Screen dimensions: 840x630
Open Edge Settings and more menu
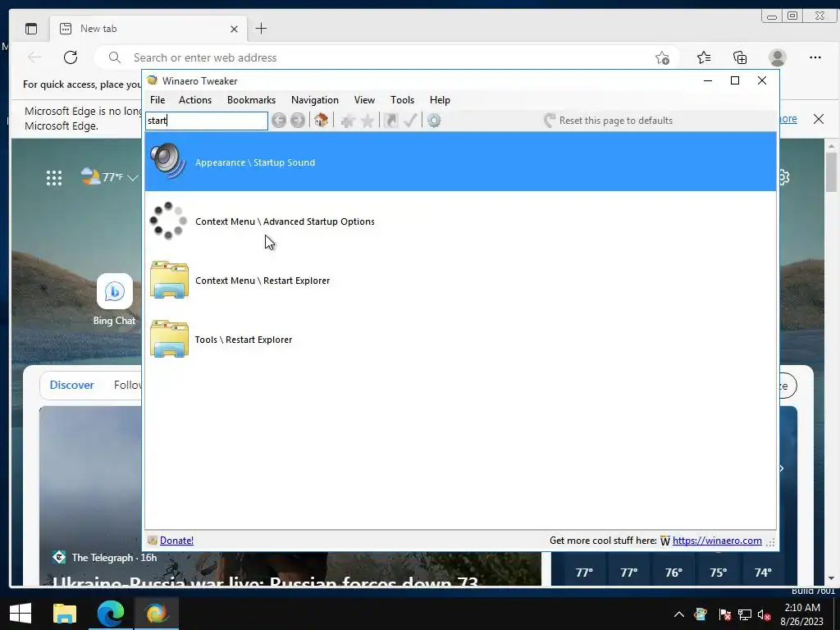click(815, 57)
